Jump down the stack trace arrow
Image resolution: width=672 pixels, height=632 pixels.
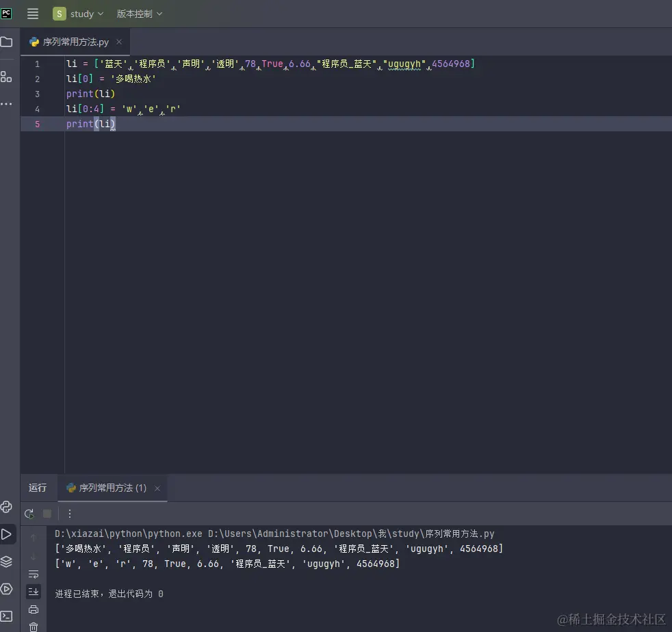34,556
